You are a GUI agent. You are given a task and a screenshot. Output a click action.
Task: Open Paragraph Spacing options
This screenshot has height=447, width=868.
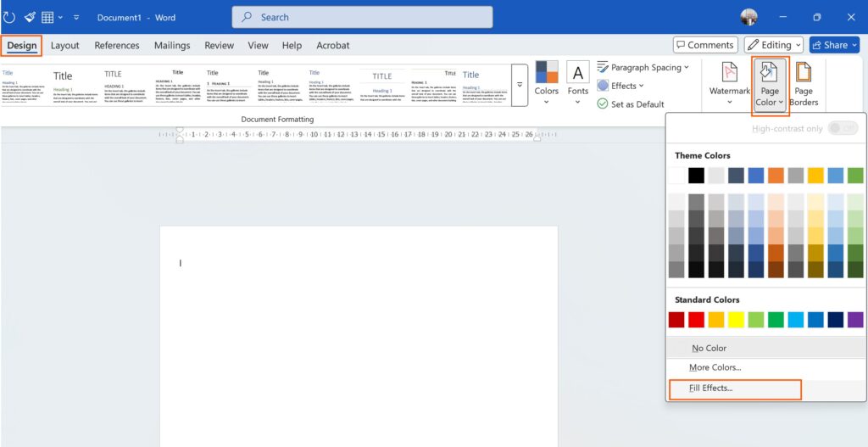643,68
